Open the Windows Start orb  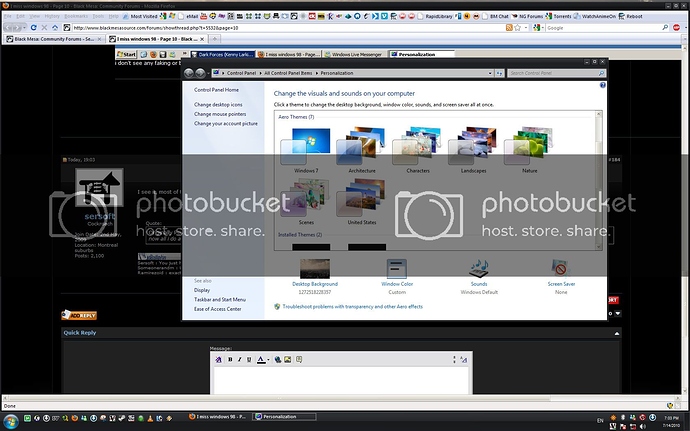(x=11, y=421)
